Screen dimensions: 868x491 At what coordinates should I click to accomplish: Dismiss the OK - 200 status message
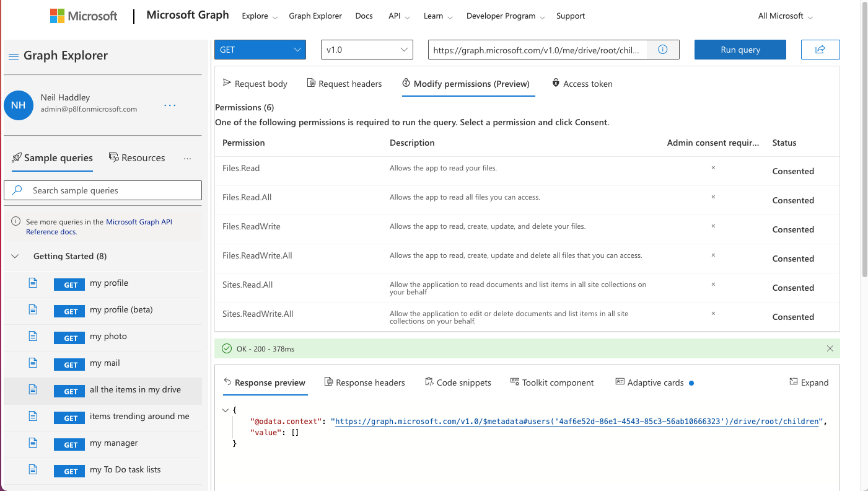(830, 349)
